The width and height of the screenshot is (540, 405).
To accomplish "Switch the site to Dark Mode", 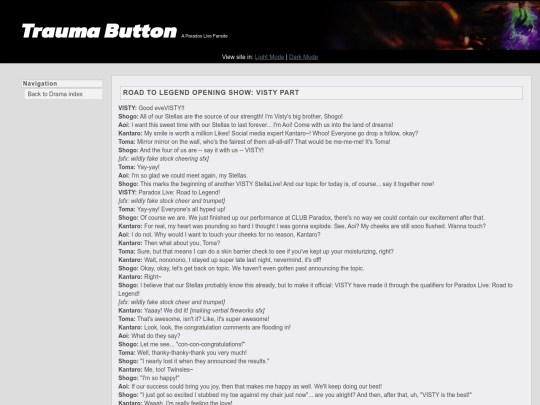I will [x=303, y=57].
